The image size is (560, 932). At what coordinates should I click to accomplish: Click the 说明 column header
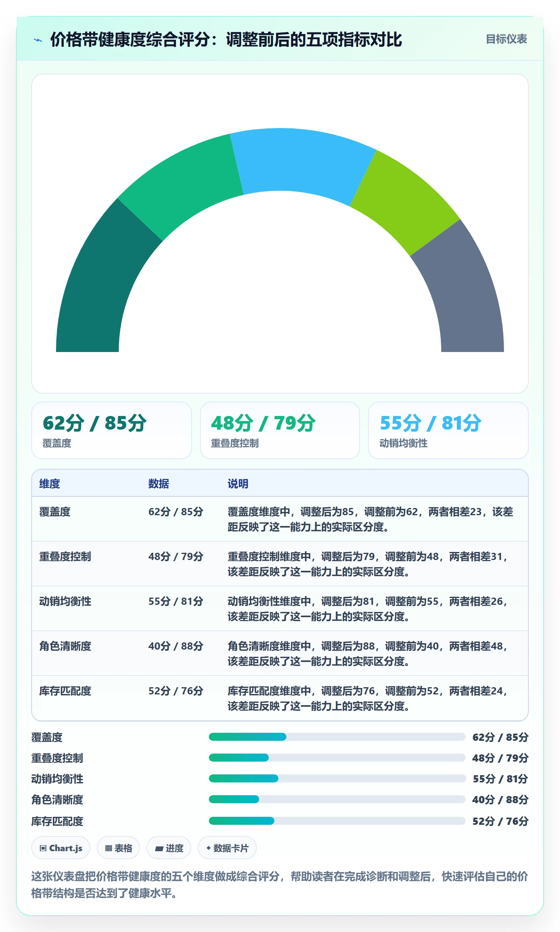[x=238, y=484]
